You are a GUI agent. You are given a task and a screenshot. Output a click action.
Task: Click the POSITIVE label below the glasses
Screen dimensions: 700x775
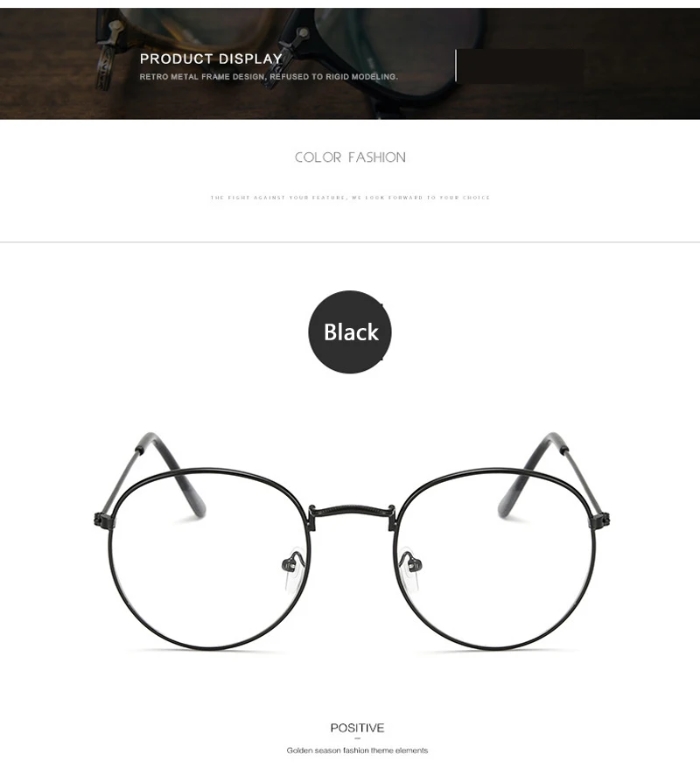[357, 728]
